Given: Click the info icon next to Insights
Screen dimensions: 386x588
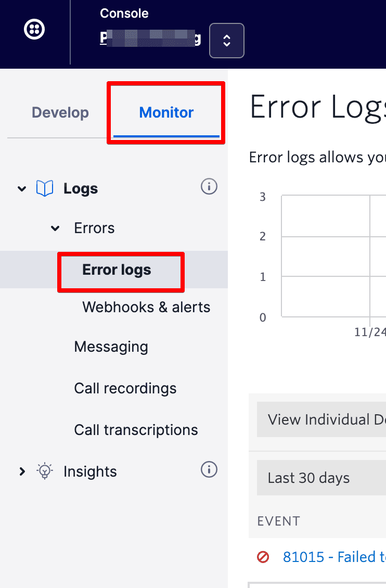Looking at the screenshot, I should pos(209,469).
